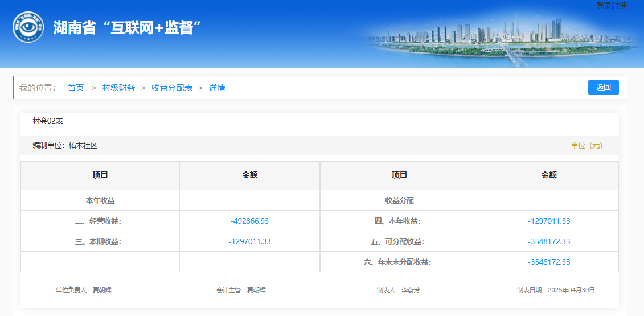
Task: Open amount -3548172.33 for 可分配收益
Action: pos(549,241)
